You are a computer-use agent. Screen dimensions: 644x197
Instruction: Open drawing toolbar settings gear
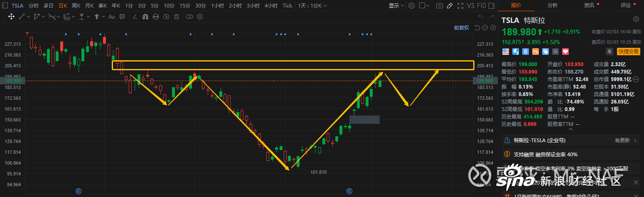pyautogui.click(x=199, y=17)
